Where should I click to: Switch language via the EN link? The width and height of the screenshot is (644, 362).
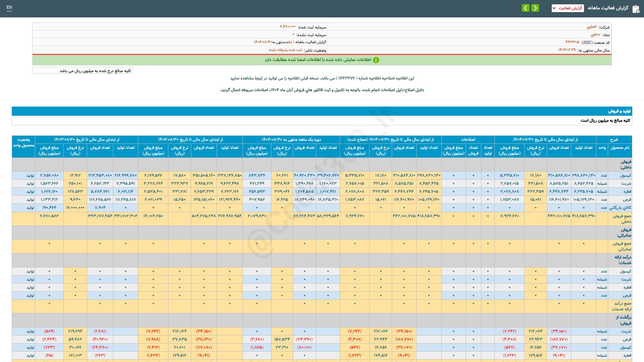9,7
